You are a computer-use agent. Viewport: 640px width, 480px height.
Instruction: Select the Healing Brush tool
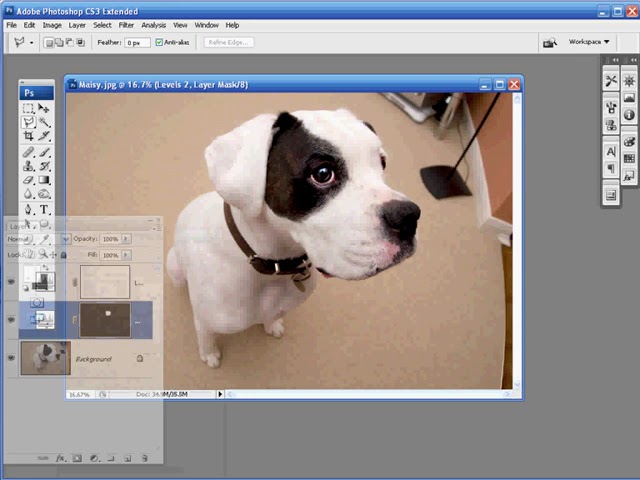[x=28, y=153]
